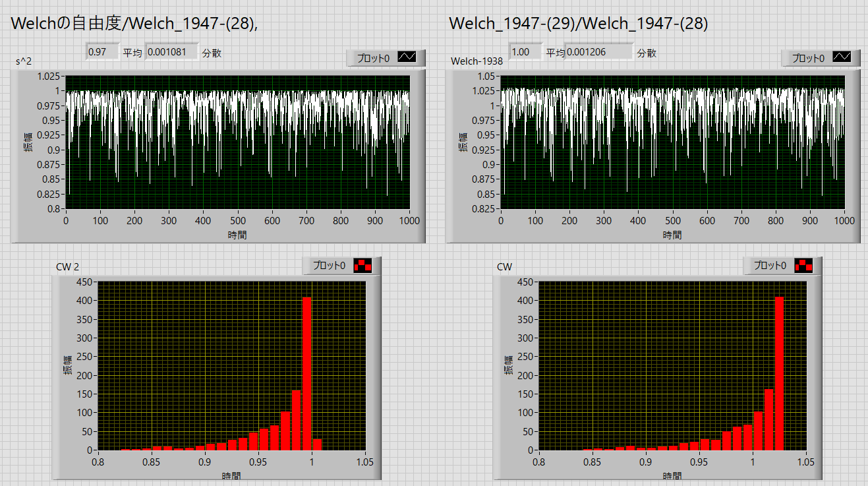Select the プロット0 label on the s^2 graph
Screen dimensions: 868x486
pyautogui.click(x=373, y=58)
